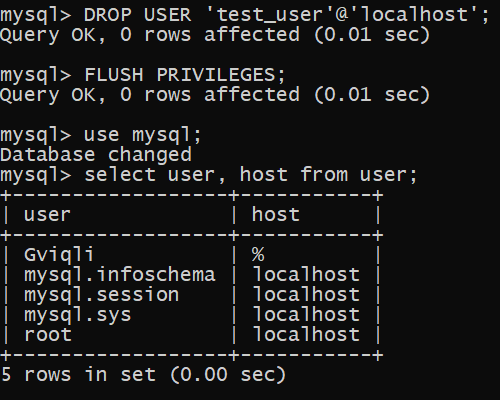Select the root user entry
This screenshot has width=500, height=400.
[x=48, y=335]
